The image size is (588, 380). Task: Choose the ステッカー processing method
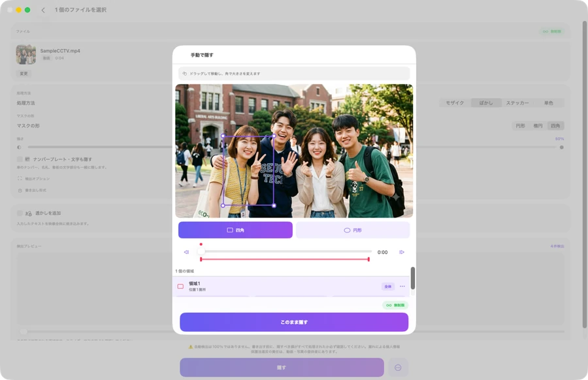[x=517, y=103]
